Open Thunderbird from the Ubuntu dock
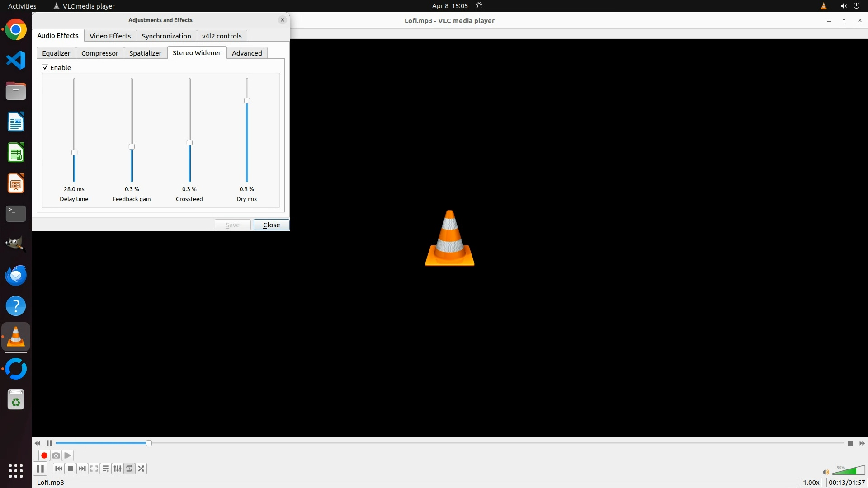This screenshot has width=868, height=488. 16,275
